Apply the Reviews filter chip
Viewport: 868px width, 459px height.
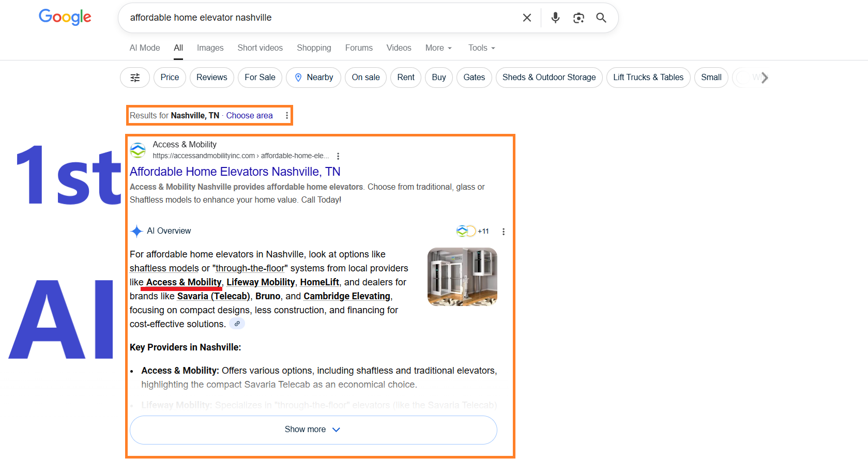[212, 78]
